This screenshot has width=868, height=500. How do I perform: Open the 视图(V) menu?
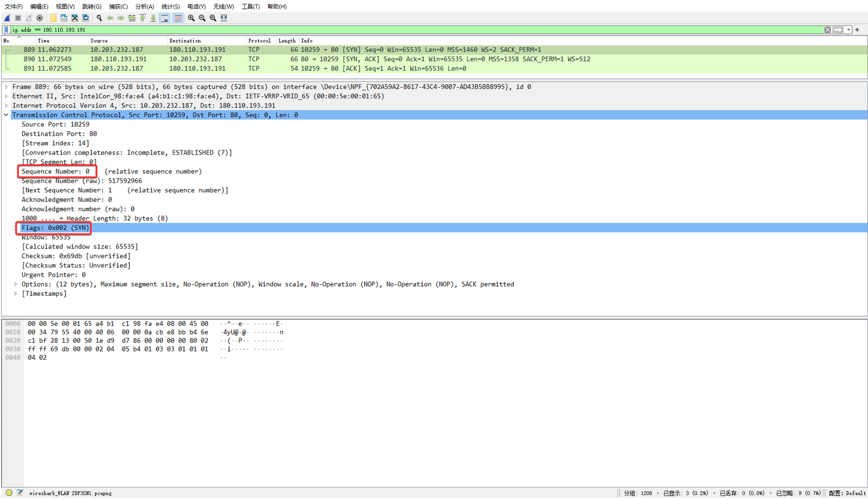[x=65, y=6]
